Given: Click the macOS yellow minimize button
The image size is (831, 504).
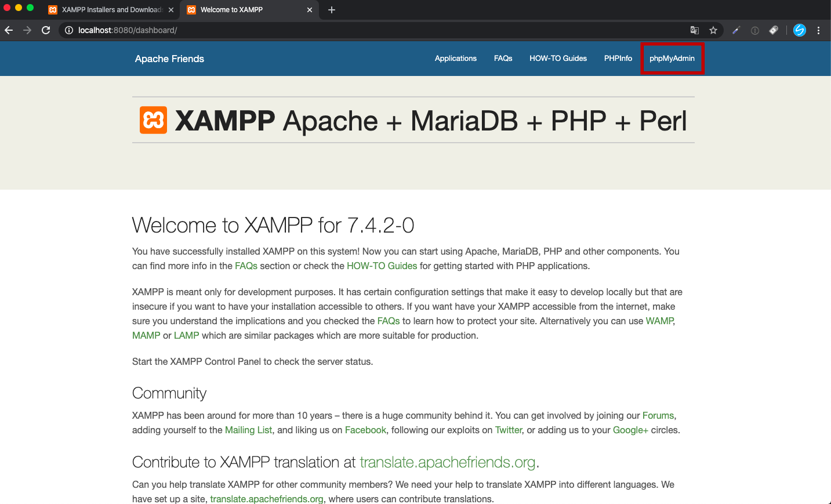Looking at the screenshot, I should click(x=19, y=8).
